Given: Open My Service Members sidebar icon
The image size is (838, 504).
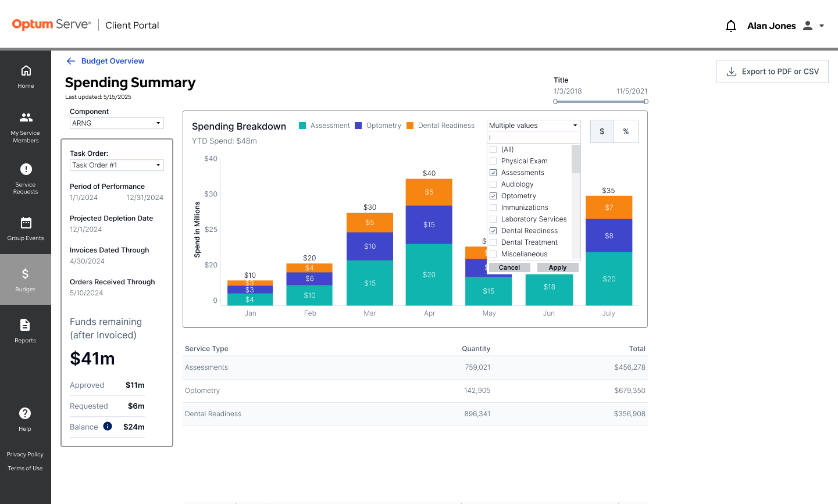Looking at the screenshot, I should 26,117.
